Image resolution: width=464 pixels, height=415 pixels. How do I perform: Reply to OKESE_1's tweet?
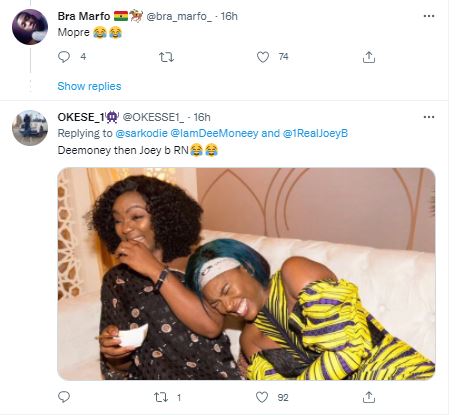click(x=64, y=397)
